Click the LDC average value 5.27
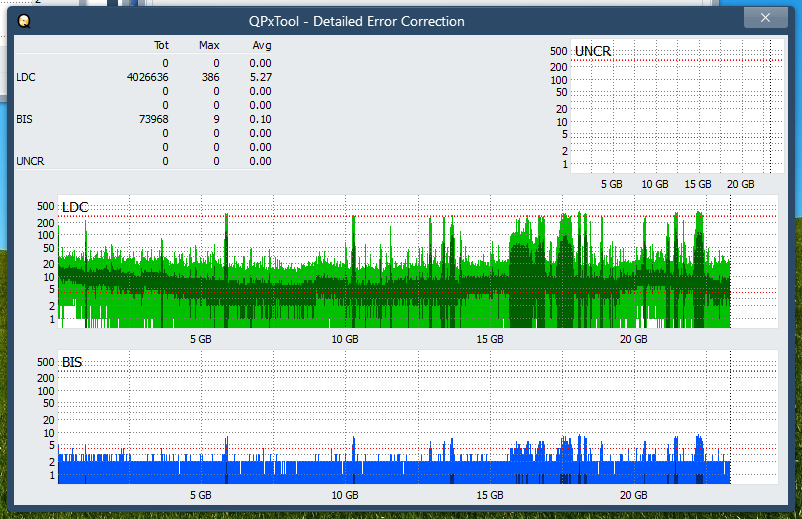802x519 pixels. [x=260, y=77]
